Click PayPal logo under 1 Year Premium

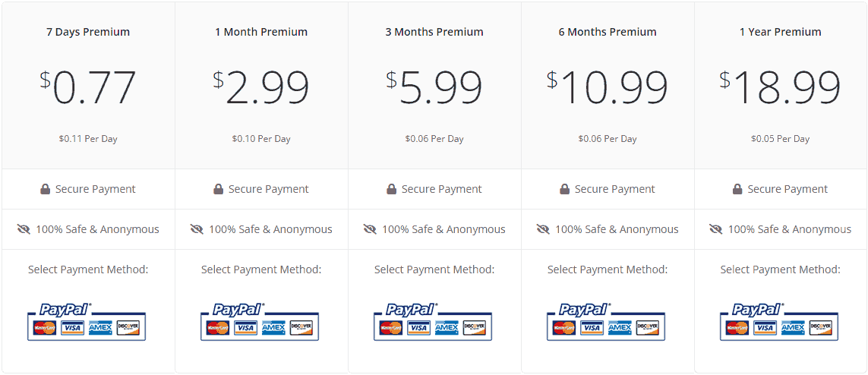(759, 309)
